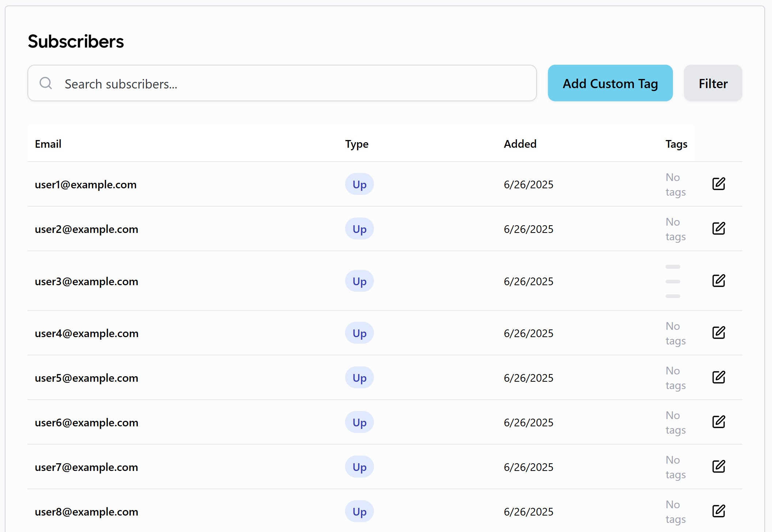The height and width of the screenshot is (532, 772).
Task: Click edit icon for user8@example.com
Action: point(718,511)
